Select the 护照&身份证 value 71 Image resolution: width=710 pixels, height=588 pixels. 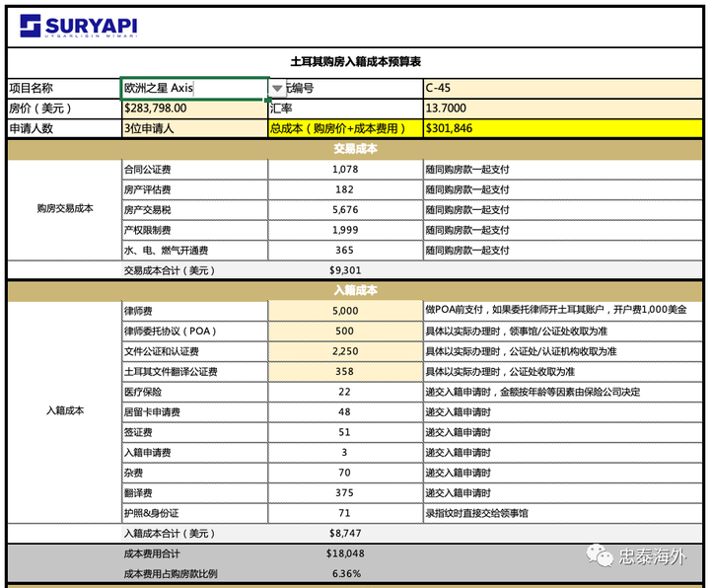tap(345, 513)
